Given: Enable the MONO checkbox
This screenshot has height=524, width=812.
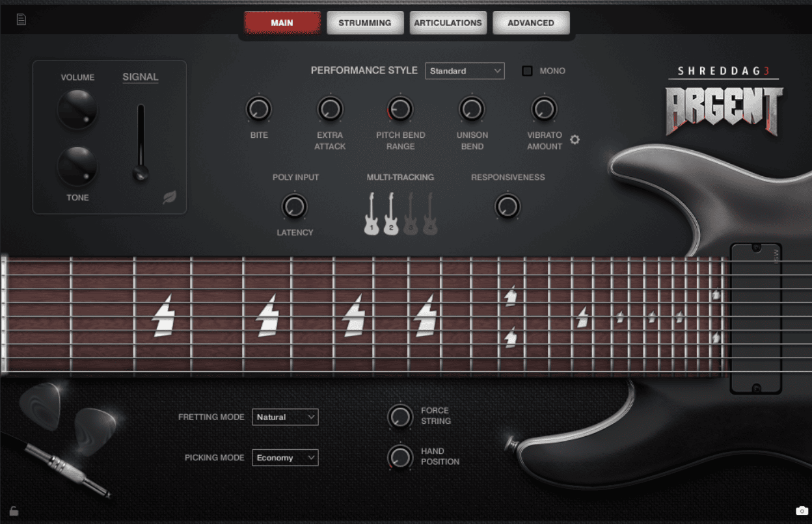Looking at the screenshot, I should click(526, 70).
